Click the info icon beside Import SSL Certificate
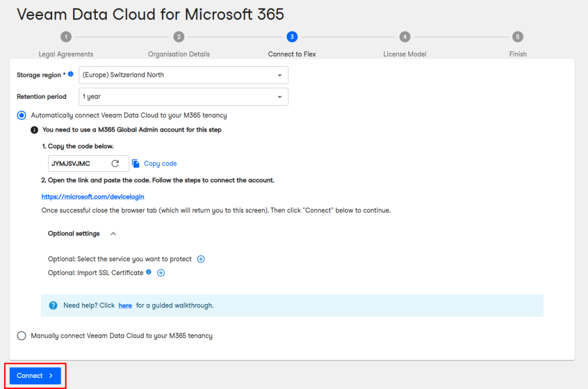 [149, 272]
